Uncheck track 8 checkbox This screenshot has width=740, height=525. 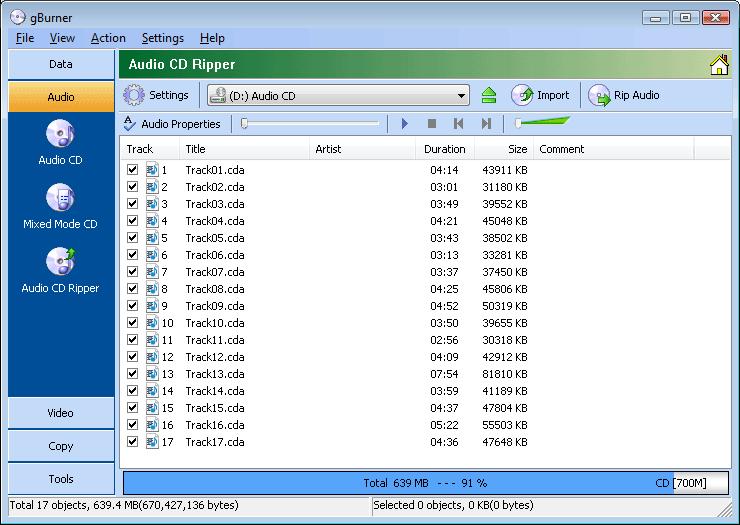[133, 288]
